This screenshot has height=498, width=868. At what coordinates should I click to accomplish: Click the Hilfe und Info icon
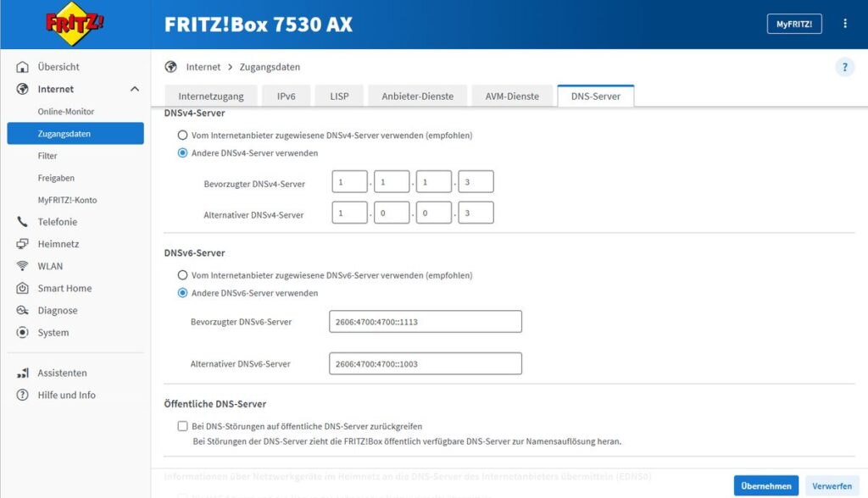pos(22,395)
